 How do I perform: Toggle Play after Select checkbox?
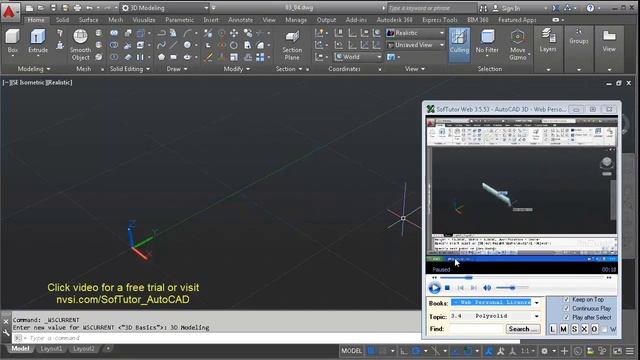[x=567, y=317]
